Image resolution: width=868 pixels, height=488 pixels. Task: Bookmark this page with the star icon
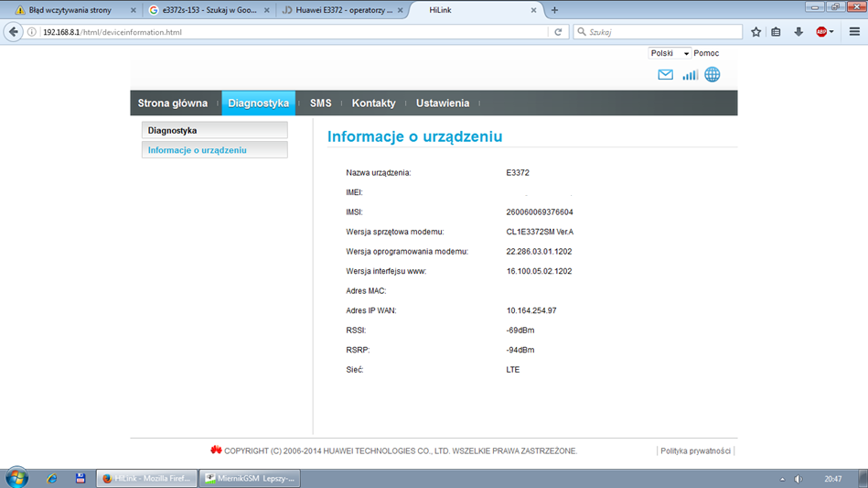coord(755,32)
